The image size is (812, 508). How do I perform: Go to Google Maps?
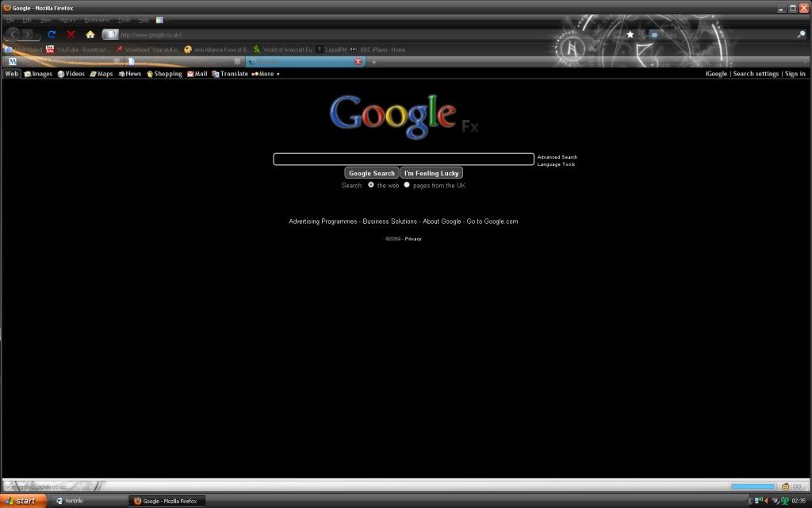pyautogui.click(x=101, y=74)
